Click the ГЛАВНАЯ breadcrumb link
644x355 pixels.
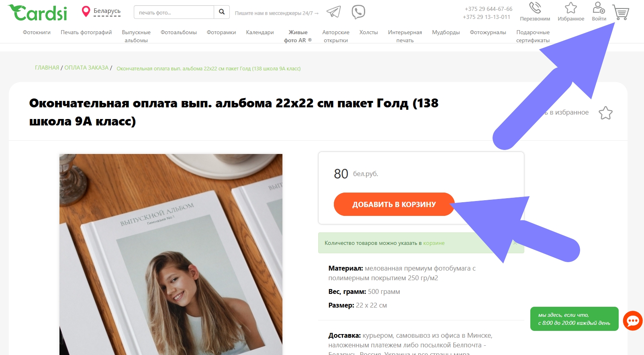click(47, 68)
